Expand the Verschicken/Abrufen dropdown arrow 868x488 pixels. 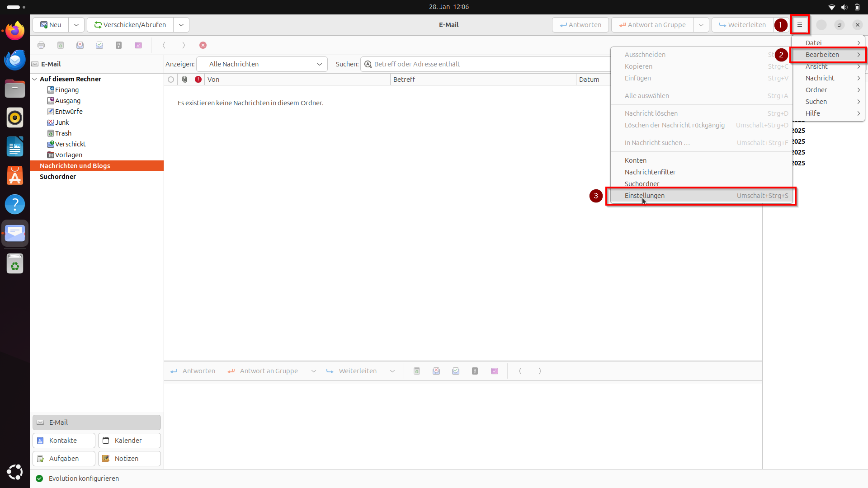click(181, 25)
